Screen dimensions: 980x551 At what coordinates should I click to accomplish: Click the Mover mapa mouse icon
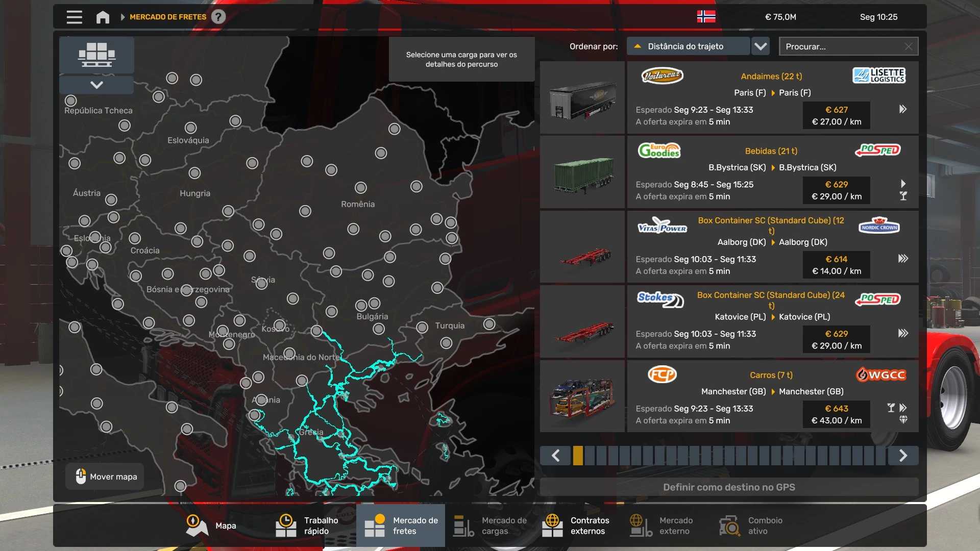81,477
